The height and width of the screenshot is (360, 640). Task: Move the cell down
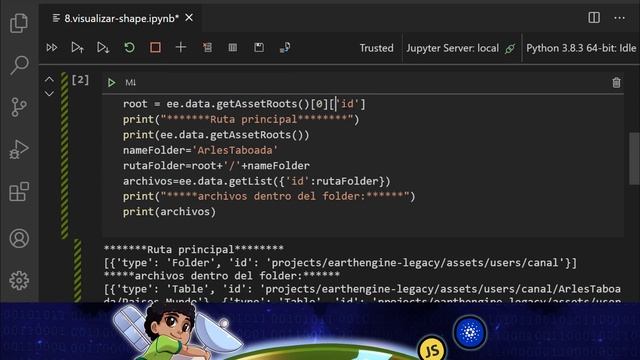49,94
